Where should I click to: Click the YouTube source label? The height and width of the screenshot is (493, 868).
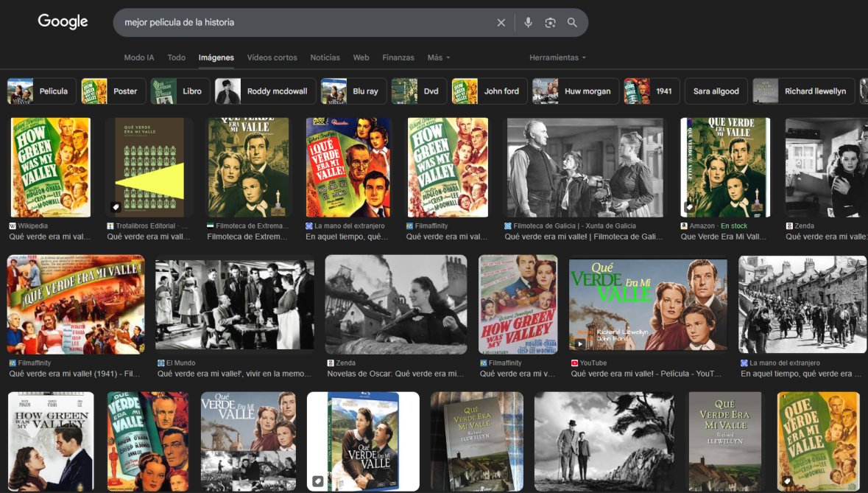593,363
